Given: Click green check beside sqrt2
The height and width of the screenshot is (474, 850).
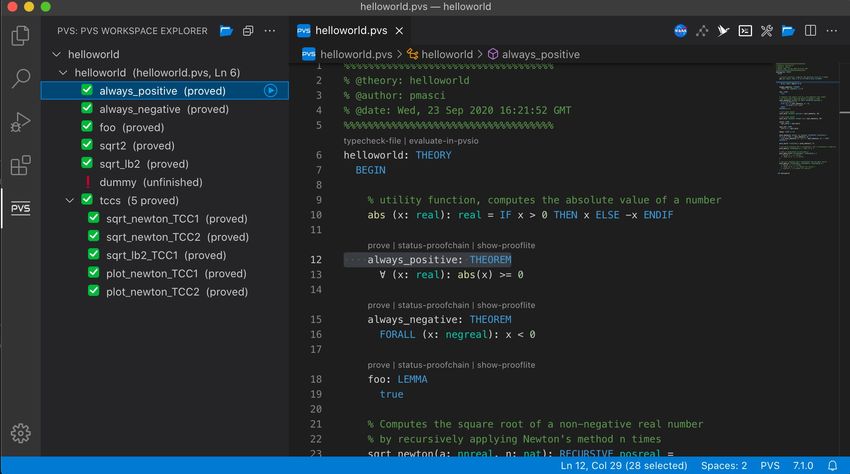Looking at the screenshot, I should point(87,145).
